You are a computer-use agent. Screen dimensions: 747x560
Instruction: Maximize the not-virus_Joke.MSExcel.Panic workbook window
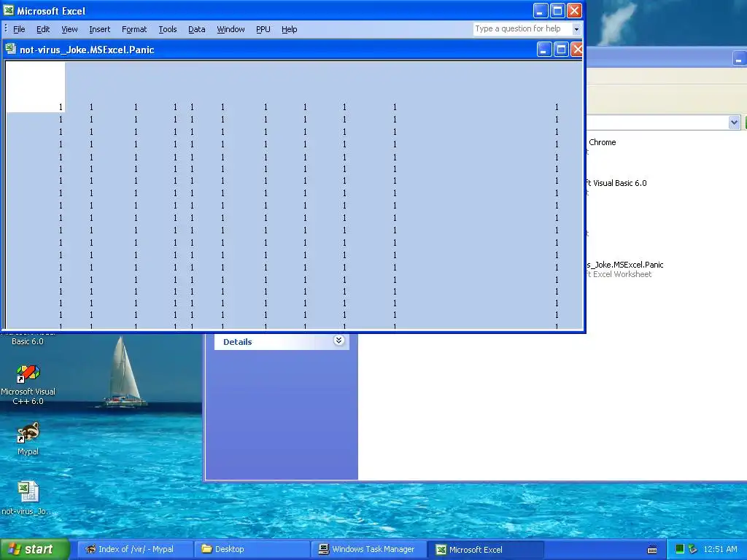pyautogui.click(x=561, y=49)
